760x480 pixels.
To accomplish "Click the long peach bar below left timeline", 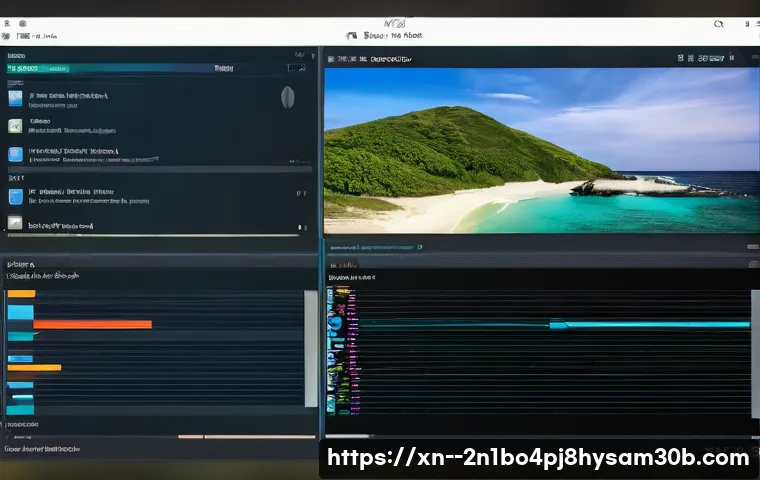I will pyautogui.click(x=260, y=437).
